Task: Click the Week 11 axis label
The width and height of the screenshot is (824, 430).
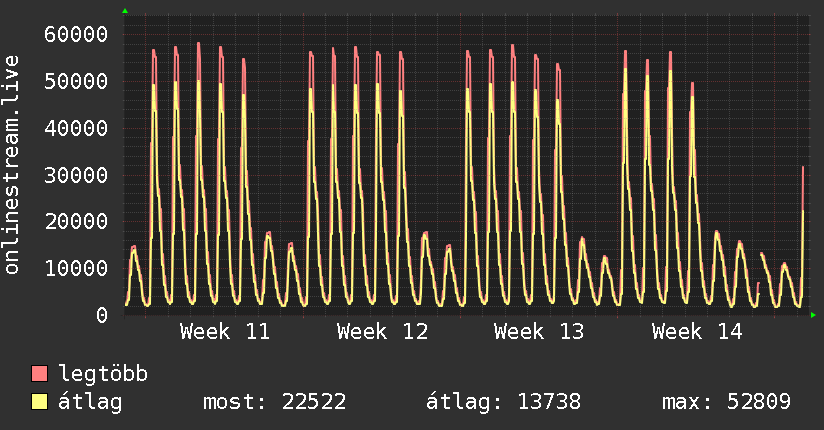Action: [225, 332]
